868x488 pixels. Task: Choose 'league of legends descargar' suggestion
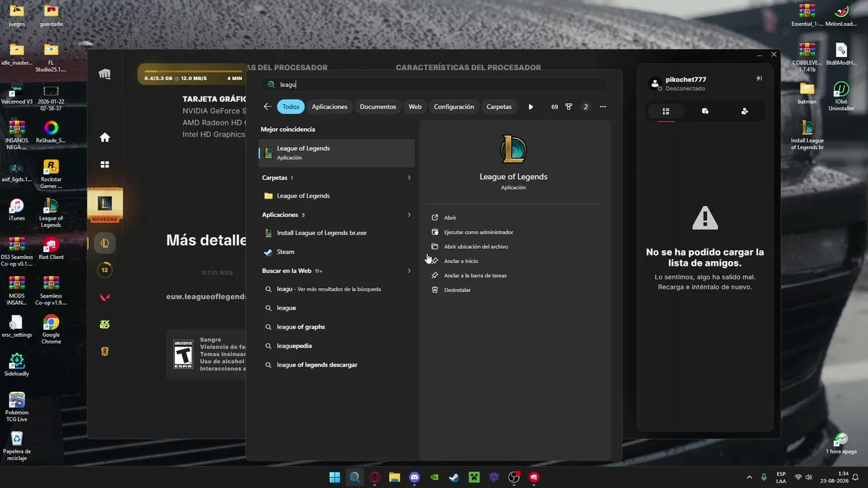click(x=336, y=365)
